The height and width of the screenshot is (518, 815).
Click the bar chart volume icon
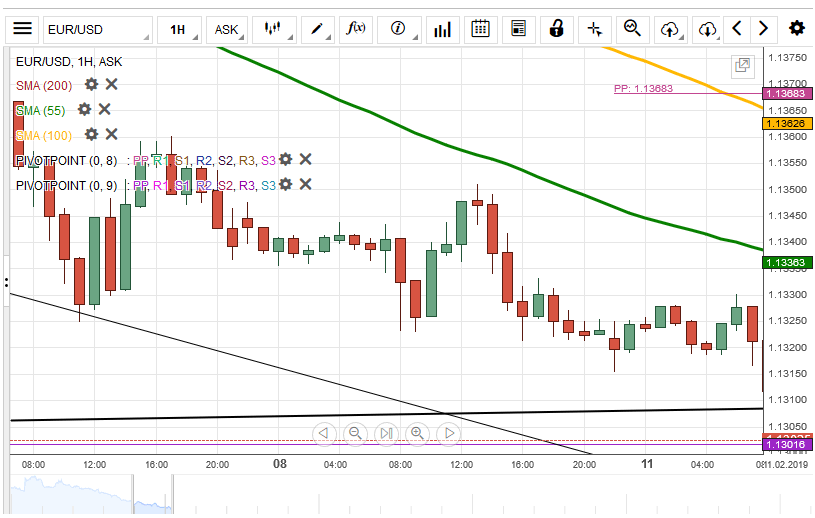tap(442, 29)
